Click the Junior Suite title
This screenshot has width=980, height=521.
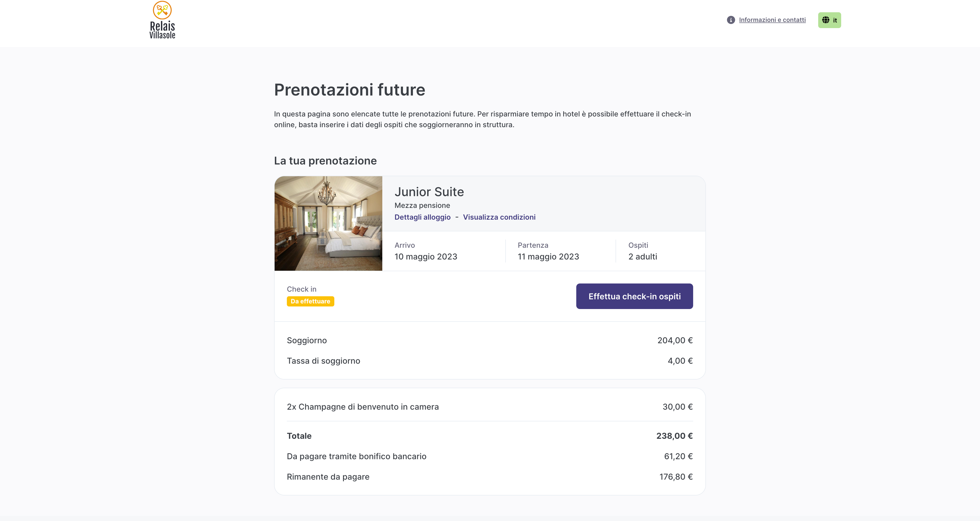[x=429, y=192]
